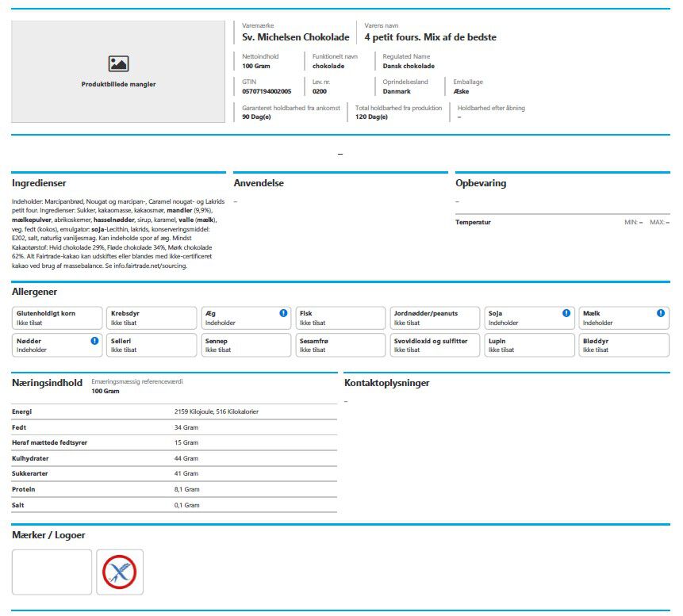This screenshot has height=616, width=683.
Task: Click the Opbevaring section heading
Action: click(481, 183)
